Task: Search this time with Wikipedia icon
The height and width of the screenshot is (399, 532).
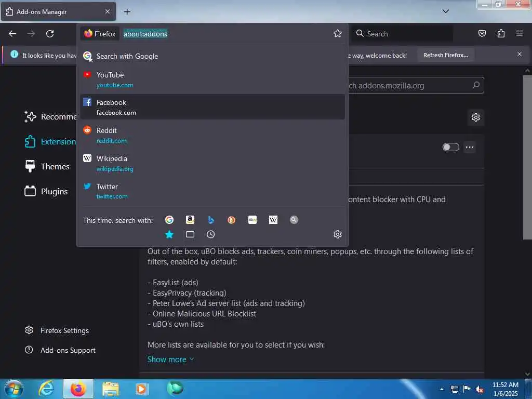Action: click(x=273, y=220)
